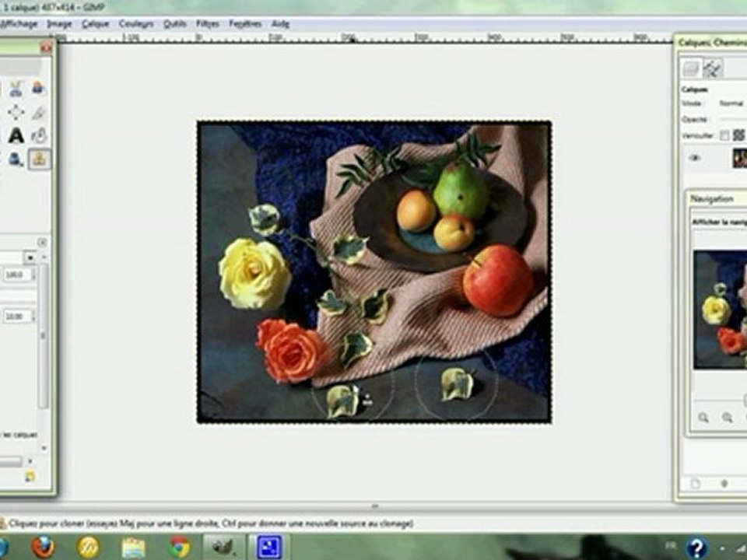
Task: Open the Calque menu
Action: [95, 23]
